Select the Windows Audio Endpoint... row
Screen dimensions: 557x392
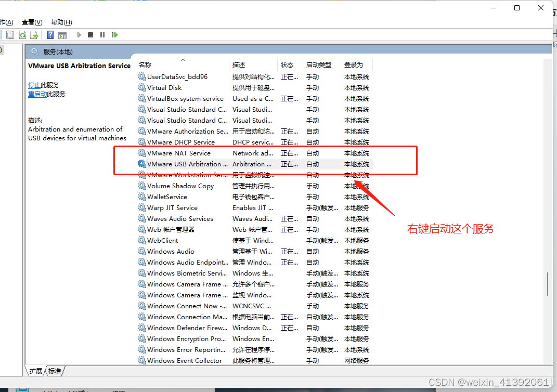254,263
